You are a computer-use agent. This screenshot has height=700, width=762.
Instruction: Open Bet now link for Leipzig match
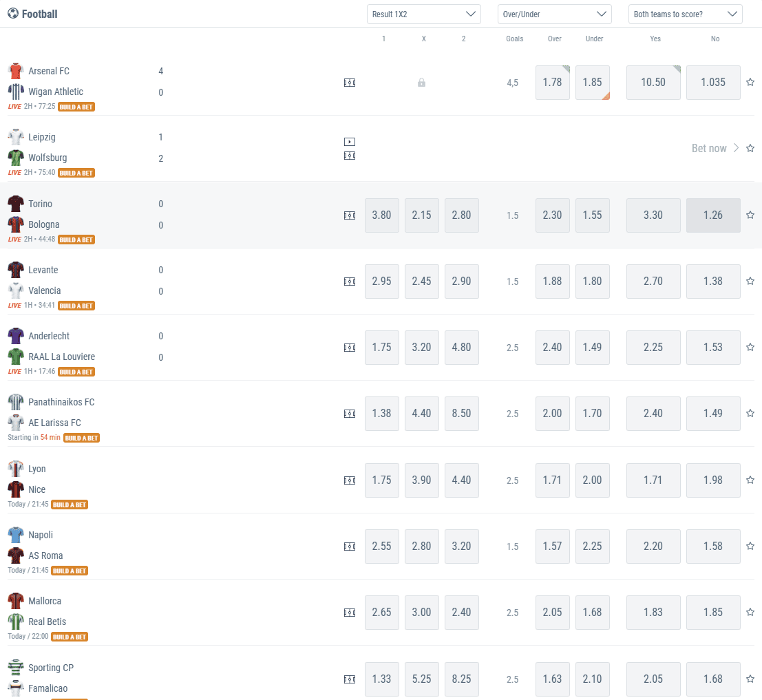[x=715, y=148]
